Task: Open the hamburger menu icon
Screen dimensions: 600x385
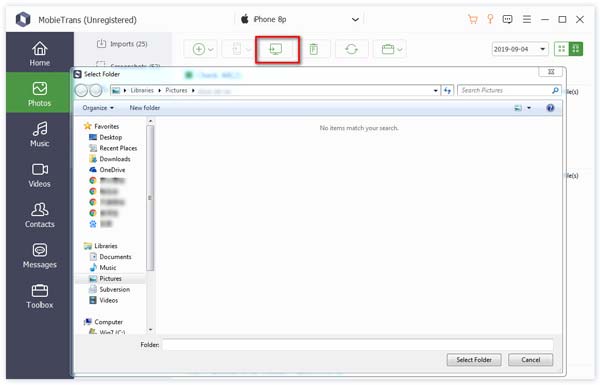Action: (527, 19)
